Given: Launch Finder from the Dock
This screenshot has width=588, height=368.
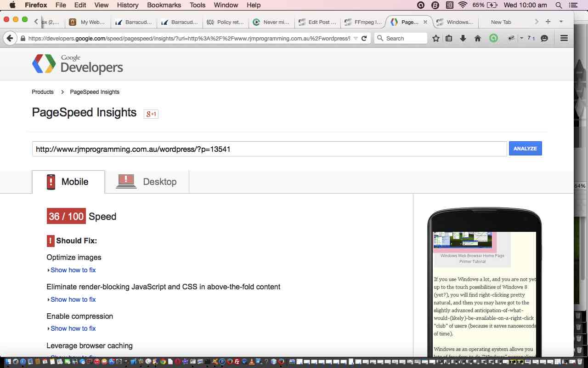Looking at the screenshot, I should point(8,362).
